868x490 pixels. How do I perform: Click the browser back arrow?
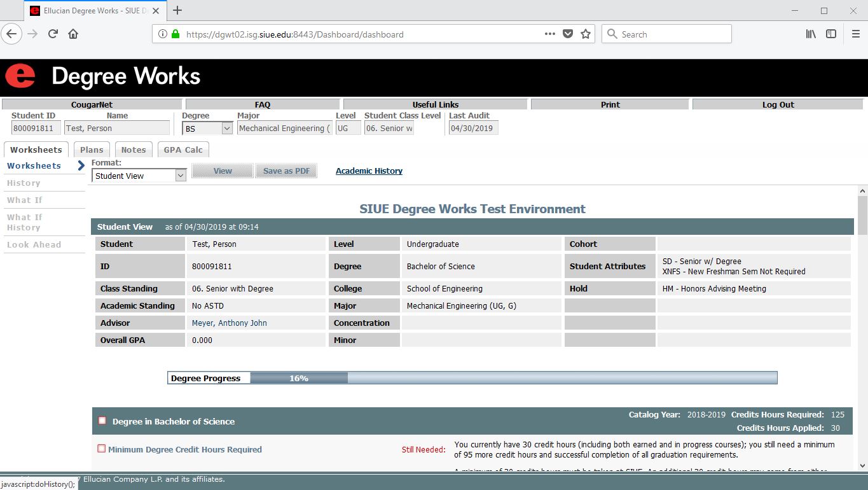pyautogui.click(x=12, y=34)
